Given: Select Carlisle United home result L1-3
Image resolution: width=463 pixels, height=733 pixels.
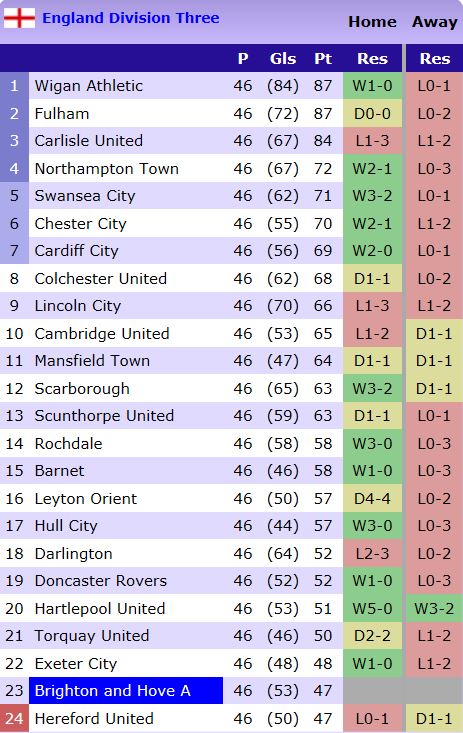Looking at the screenshot, I should [x=372, y=141].
